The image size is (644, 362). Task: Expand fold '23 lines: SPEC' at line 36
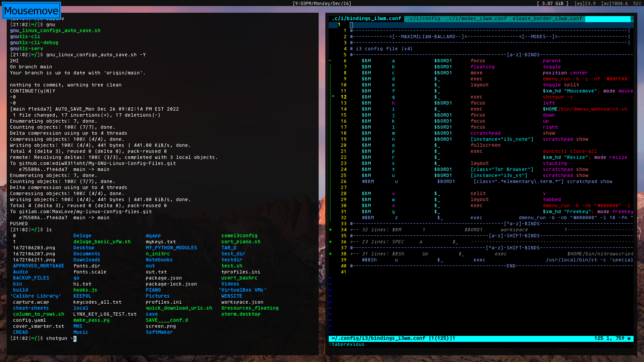(492, 242)
